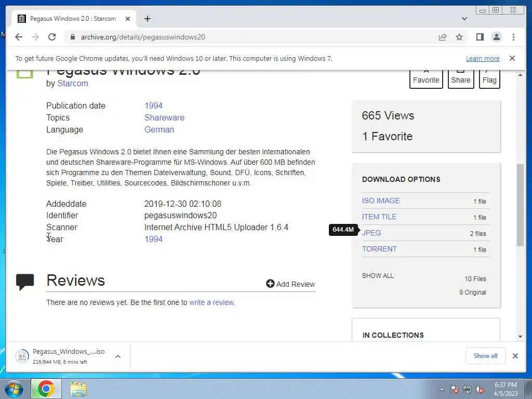Close the downloads shelf
Viewport: 532px width, 399px height.
[515, 355]
